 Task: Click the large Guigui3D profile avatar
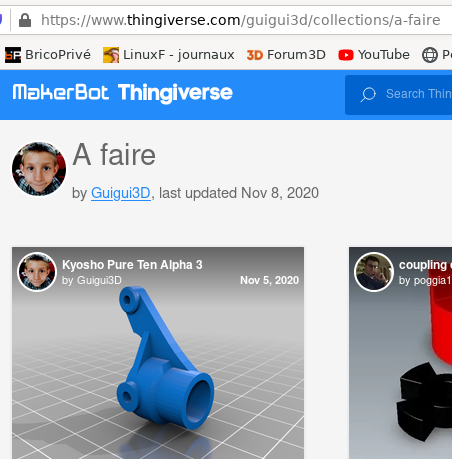(x=39, y=169)
